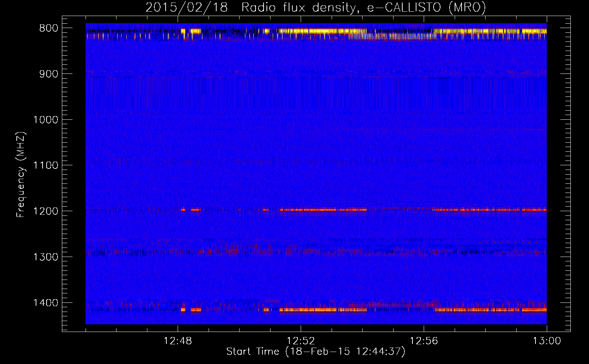
Task: Click the plot title "Radio flux density, e-CALLISTO (MRO)"
Action: [x=363, y=7]
